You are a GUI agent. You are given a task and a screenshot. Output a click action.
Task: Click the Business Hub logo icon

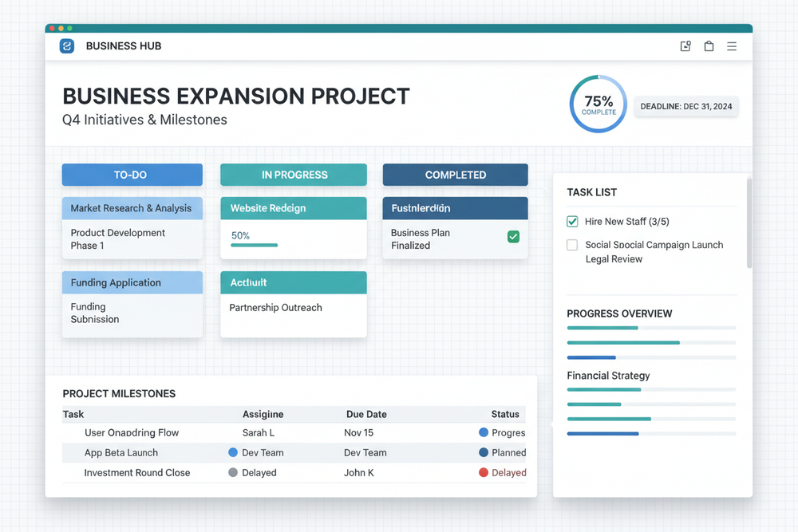pyautogui.click(x=67, y=46)
